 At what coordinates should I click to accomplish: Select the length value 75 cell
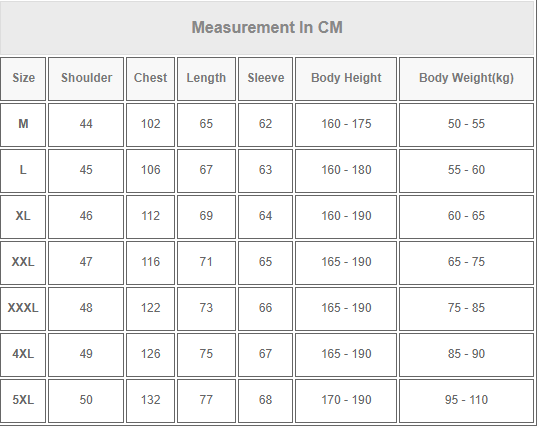click(206, 355)
